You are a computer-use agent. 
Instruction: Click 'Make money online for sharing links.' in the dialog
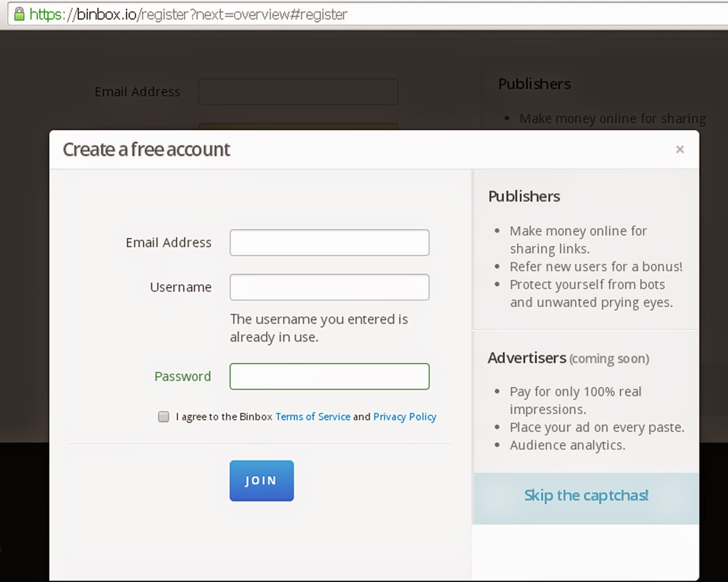578,240
